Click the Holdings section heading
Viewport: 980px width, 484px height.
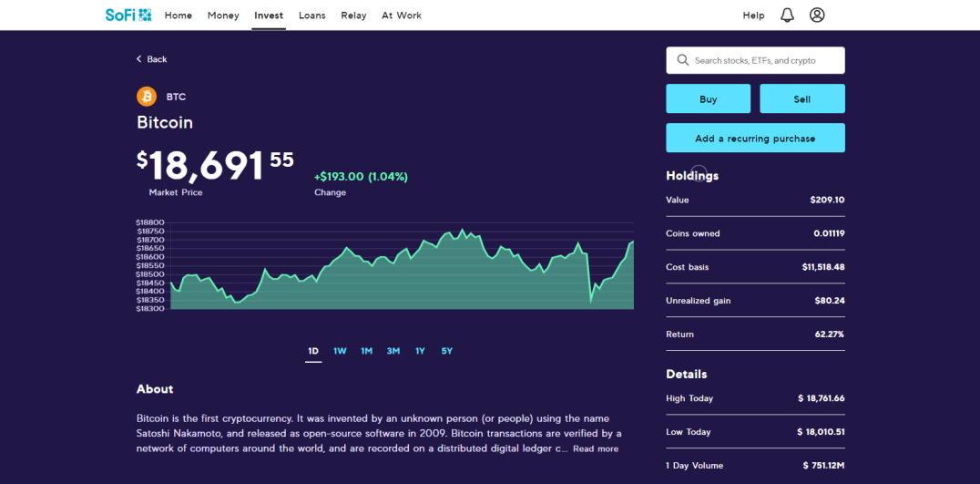point(692,176)
